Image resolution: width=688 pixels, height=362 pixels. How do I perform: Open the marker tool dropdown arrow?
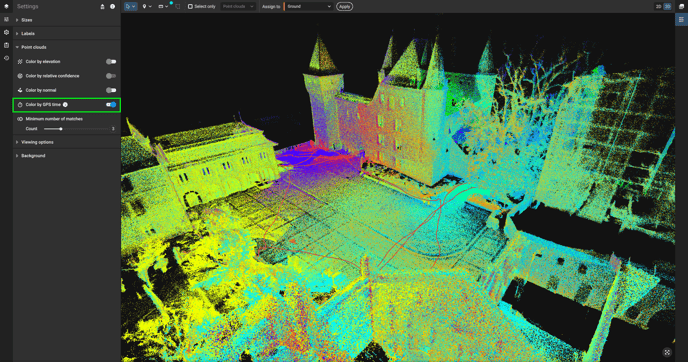[150, 7]
